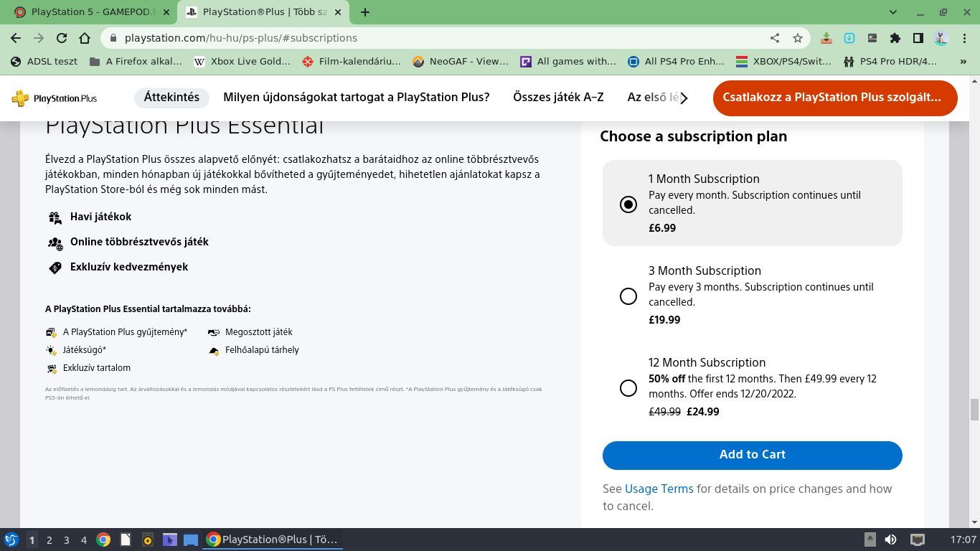Click the PlayStation Plus logo
The width and height of the screenshot is (980, 551).
click(x=55, y=98)
